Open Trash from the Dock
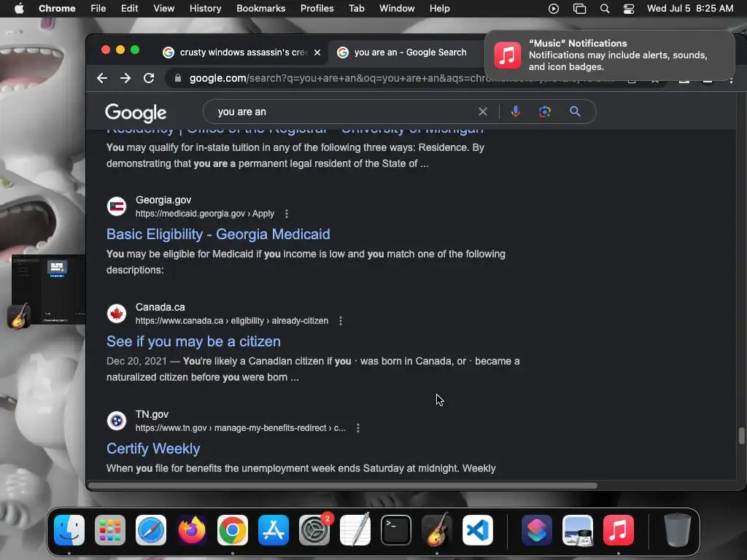Image resolution: width=747 pixels, height=560 pixels. pyautogui.click(x=678, y=530)
